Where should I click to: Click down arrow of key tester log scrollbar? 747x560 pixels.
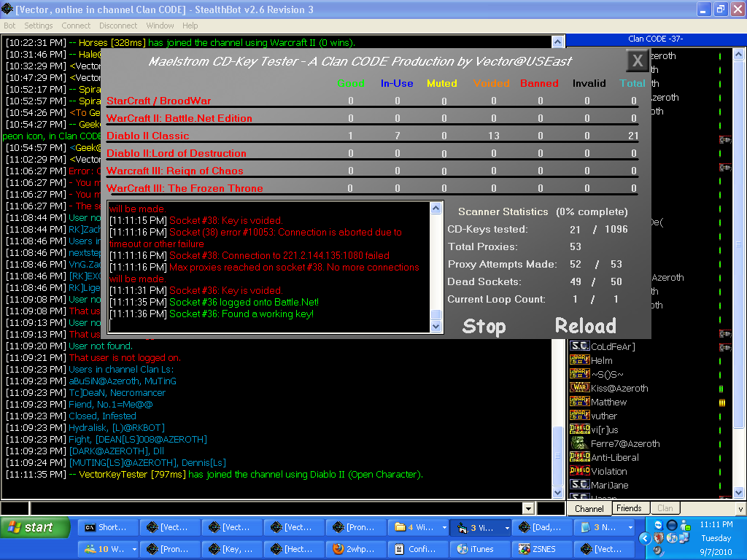pos(436,326)
